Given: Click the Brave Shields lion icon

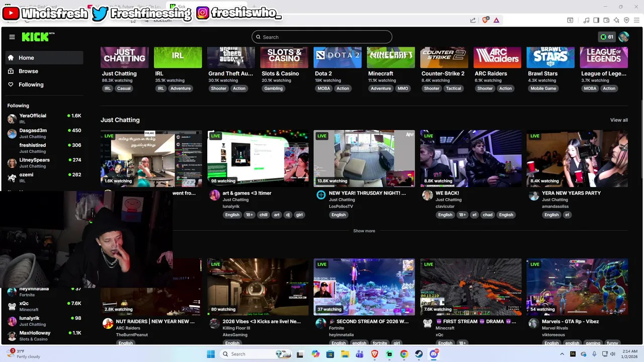Looking at the screenshot, I should [x=485, y=20].
